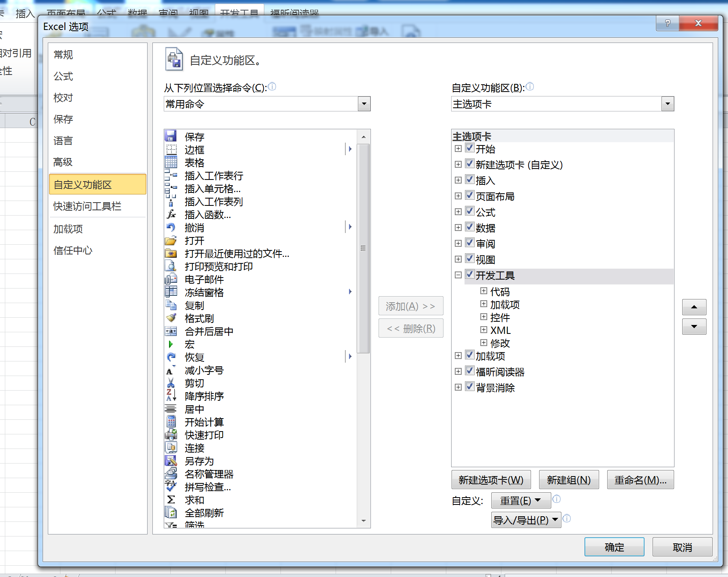Click the Calculate Now (开始计算) icon

click(171, 422)
